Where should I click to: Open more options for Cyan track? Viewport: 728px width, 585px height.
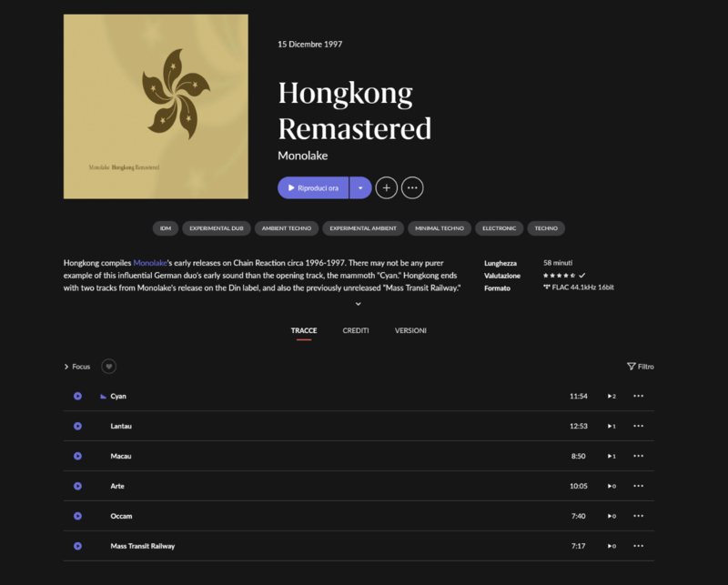[x=638, y=396]
